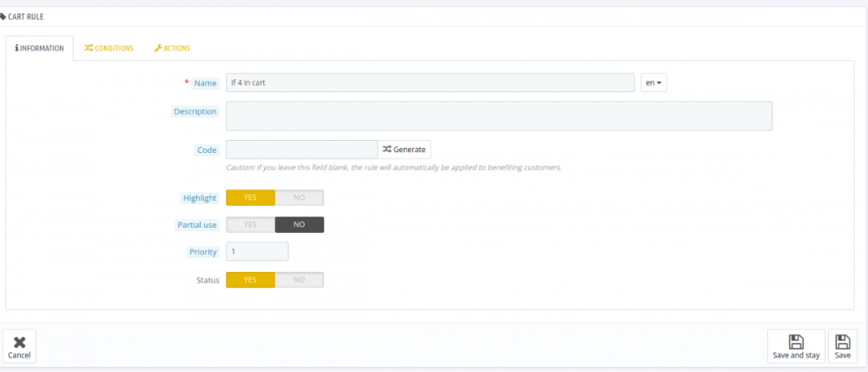The width and height of the screenshot is (868, 372).
Task: Click the Actions tab wrench icon
Action: (x=158, y=49)
